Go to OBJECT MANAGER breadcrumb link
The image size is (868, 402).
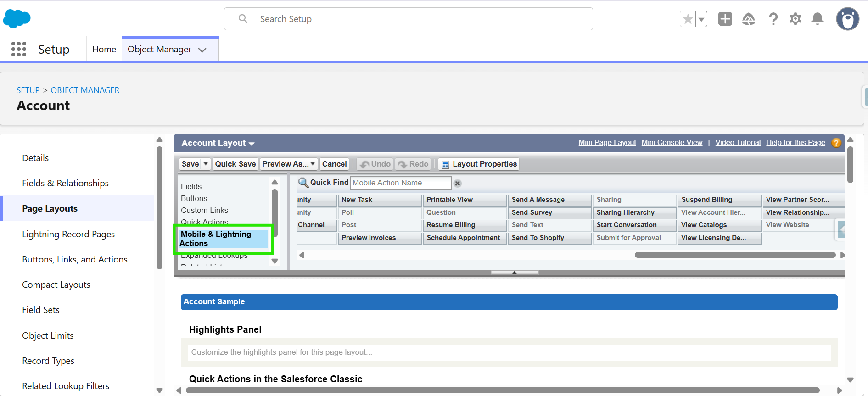coord(85,90)
